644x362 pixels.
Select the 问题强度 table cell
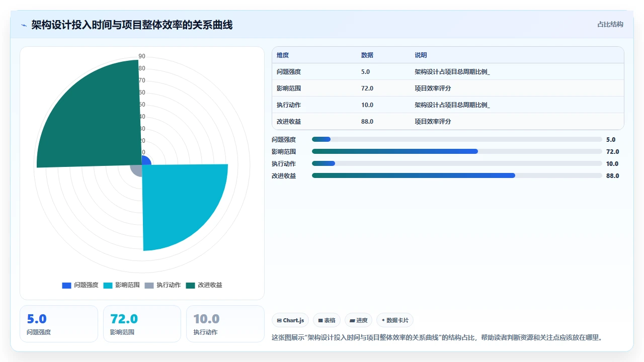[289, 72]
